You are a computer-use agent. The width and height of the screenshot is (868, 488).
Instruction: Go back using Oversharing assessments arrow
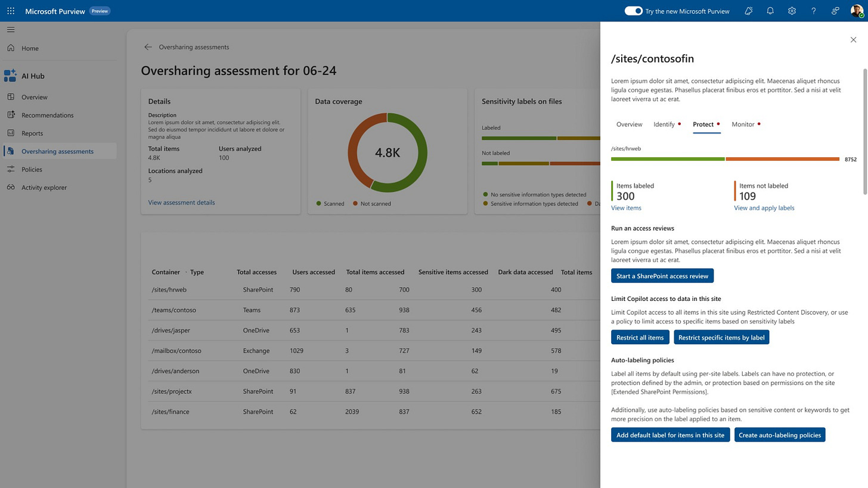tap(148, 47)
